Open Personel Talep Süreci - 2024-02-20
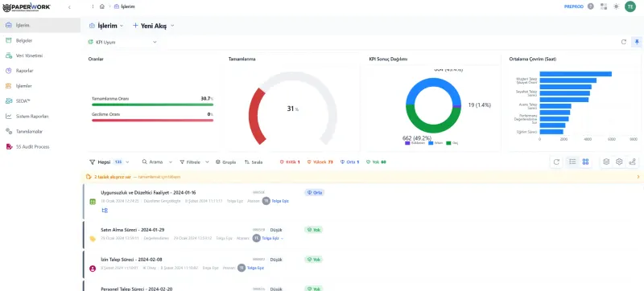 click(x=136, y=289)
